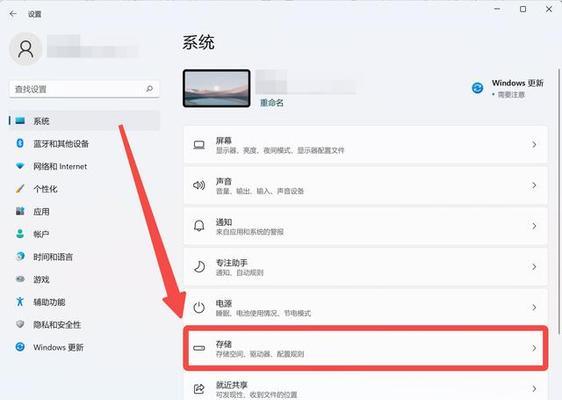562x400 pixels.
Task: Open the 屏幕 display settings row
Action: [x=366, y=145]
